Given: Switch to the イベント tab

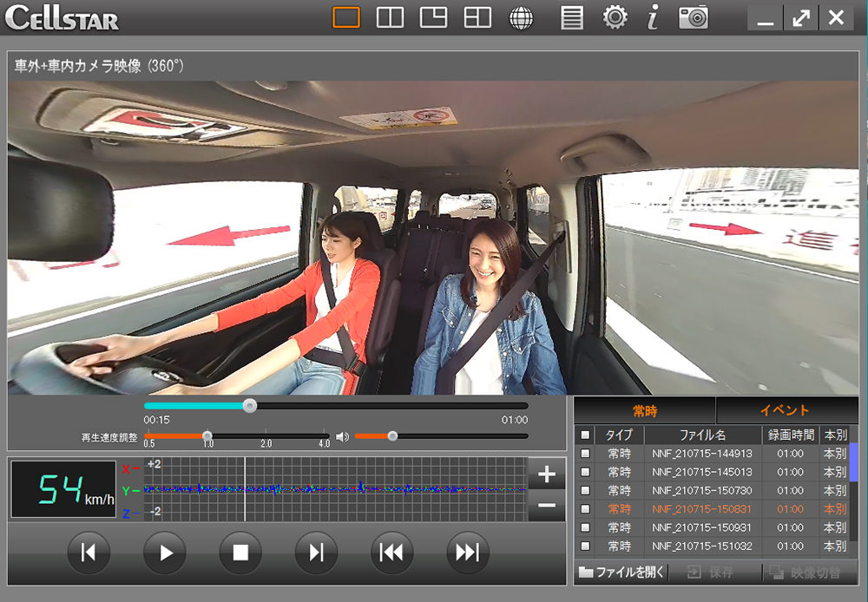Looking at the screenshot, I should pos(786,410).
